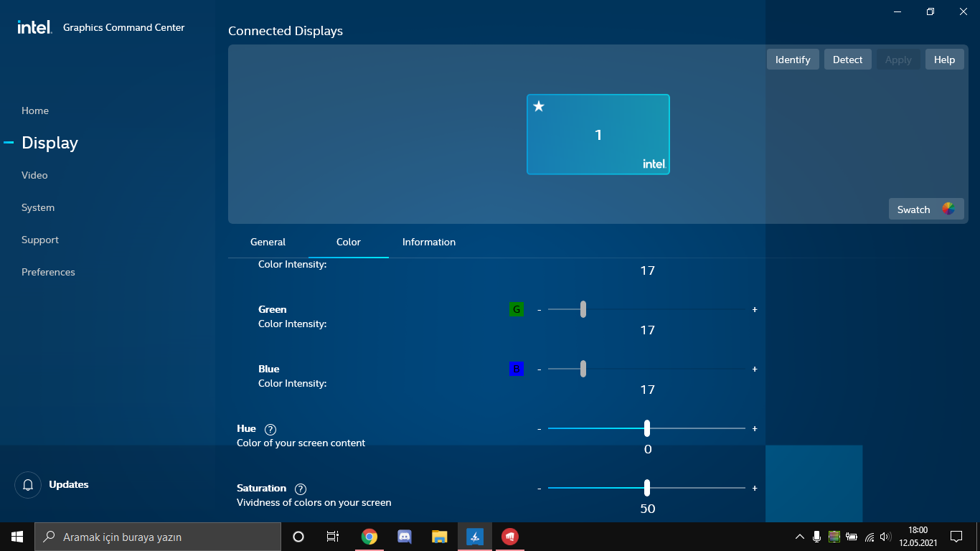Click the Identify button

[793, 60]
